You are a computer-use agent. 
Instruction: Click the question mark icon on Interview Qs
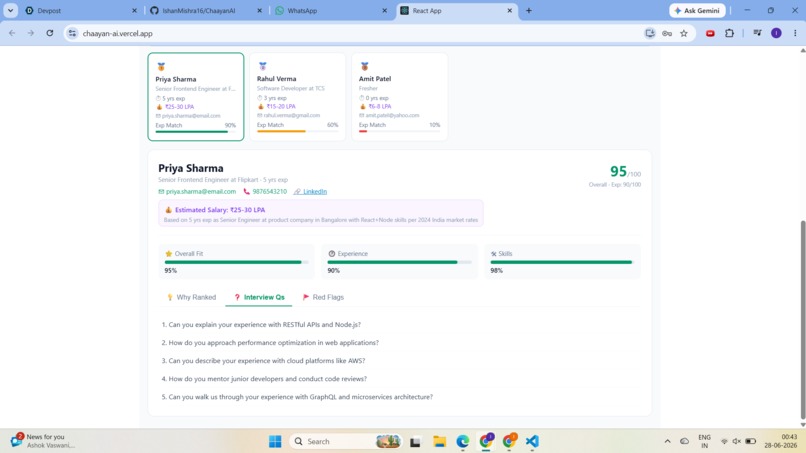[237, 297]
